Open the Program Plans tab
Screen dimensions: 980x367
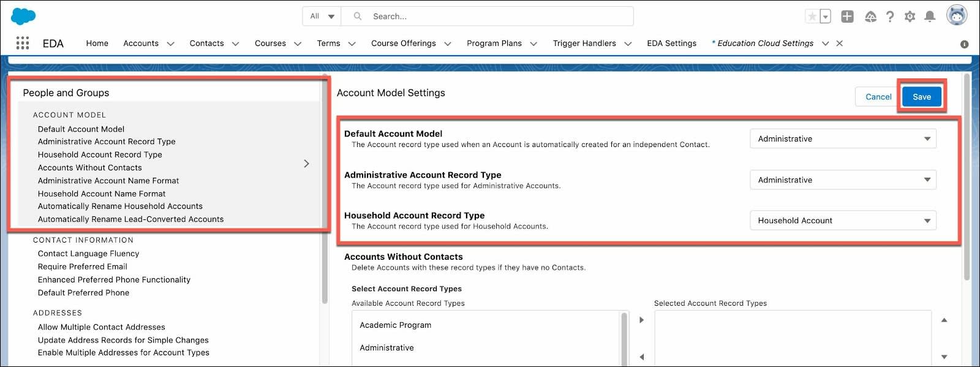(x=494, y=44)
